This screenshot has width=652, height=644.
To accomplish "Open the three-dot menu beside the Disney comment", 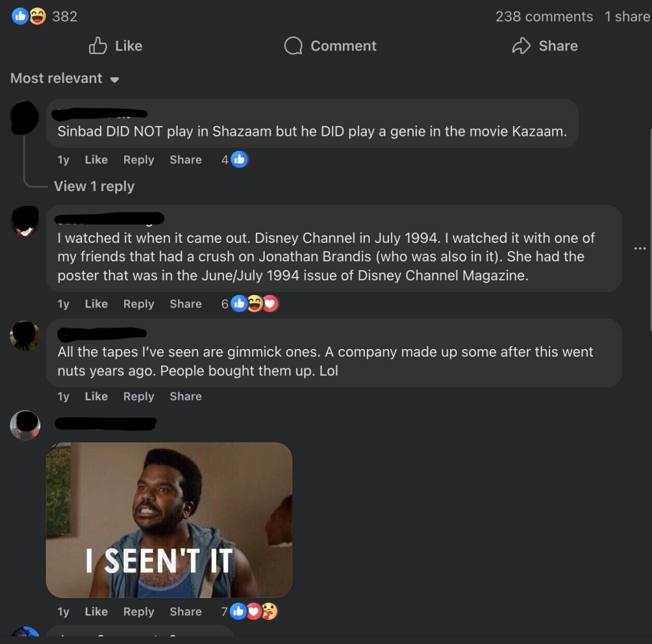I will click(640, 248).
